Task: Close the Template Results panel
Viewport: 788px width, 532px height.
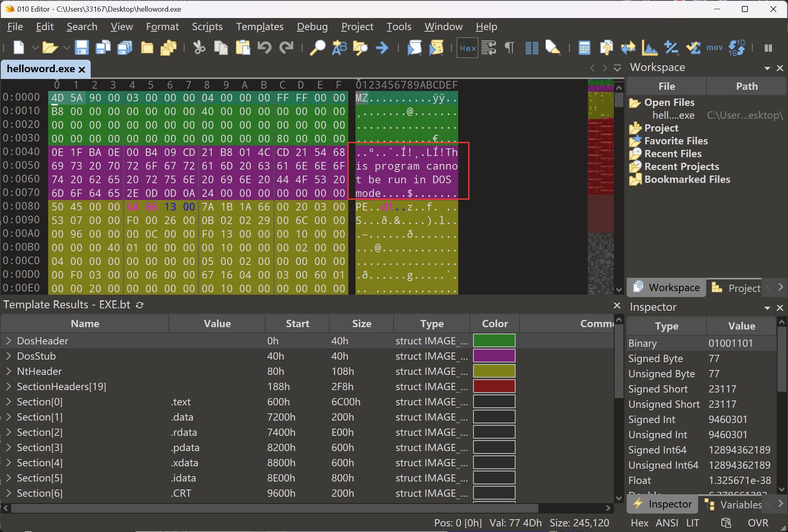Action: tap(617, 305)
